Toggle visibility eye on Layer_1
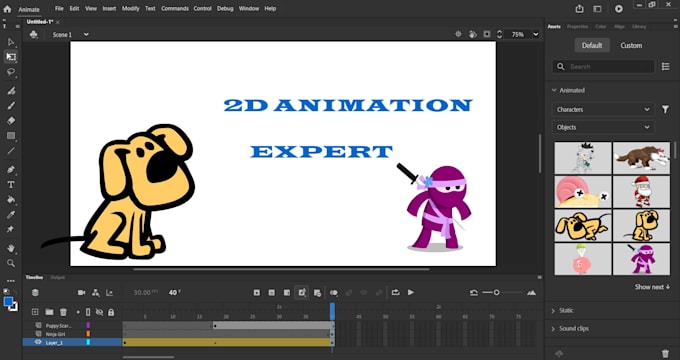 (x=38, y=342)
